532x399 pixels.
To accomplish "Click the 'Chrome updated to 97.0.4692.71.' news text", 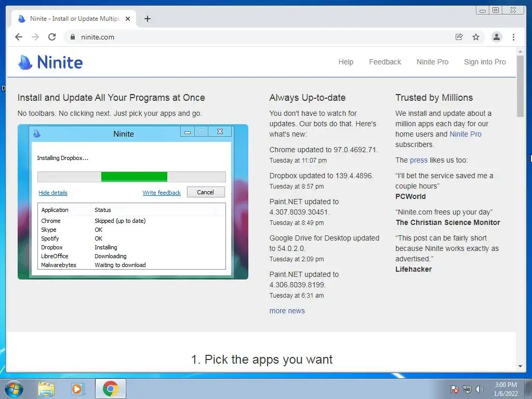I will coord(323,150).
